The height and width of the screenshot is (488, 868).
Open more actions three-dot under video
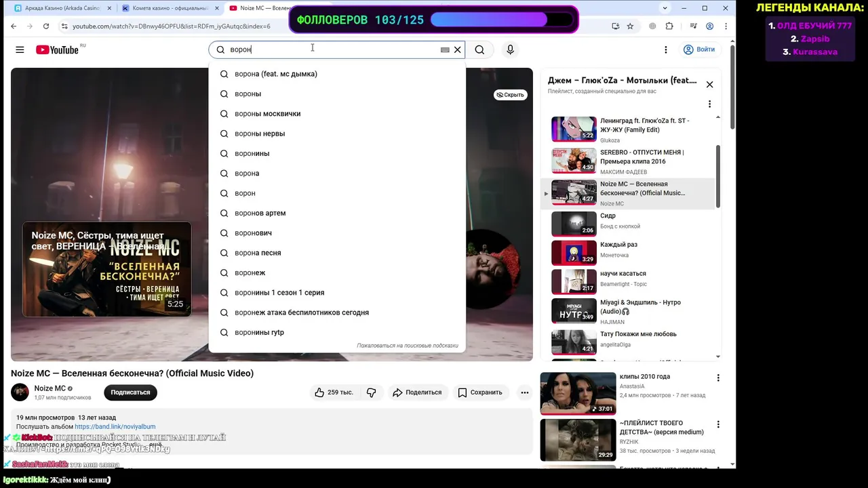524,392
